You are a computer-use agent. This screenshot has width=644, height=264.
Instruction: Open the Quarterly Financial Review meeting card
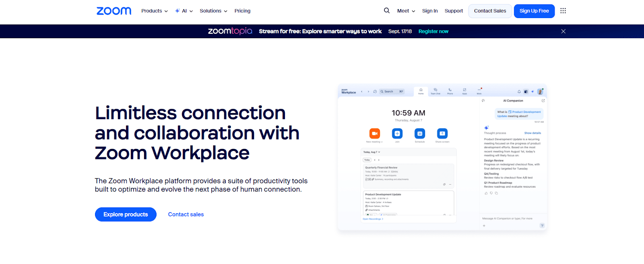[x=409, y=175]
